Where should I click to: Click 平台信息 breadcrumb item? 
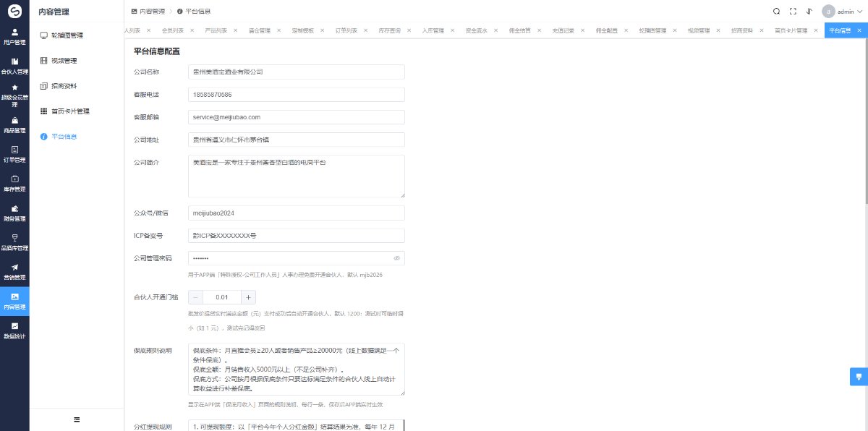coord(194,12)
